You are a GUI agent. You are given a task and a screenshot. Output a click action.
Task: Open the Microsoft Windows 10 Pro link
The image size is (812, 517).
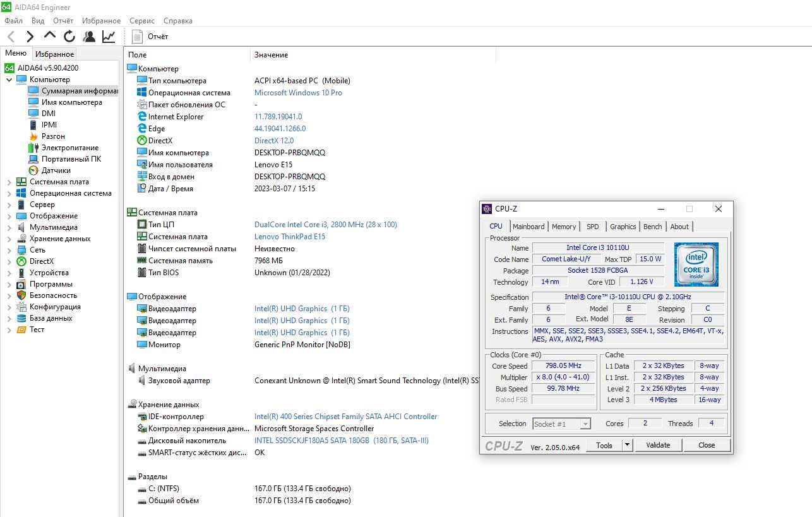coord(298,93)
